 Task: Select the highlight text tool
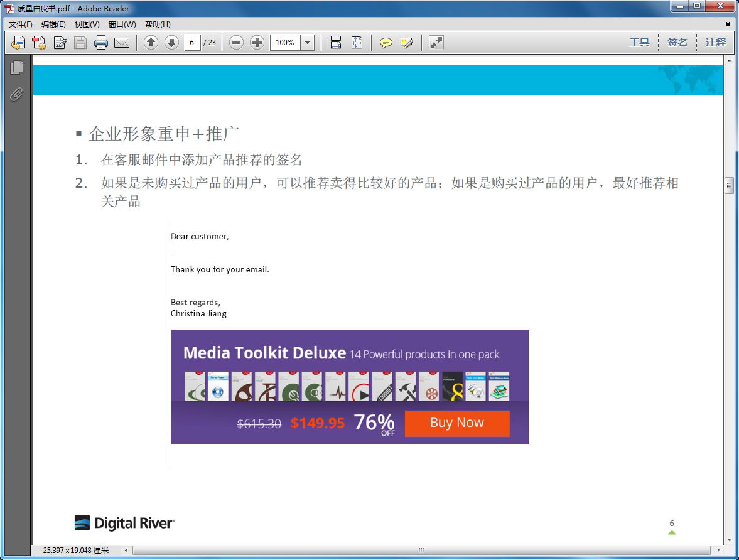(x=406, y=43)
